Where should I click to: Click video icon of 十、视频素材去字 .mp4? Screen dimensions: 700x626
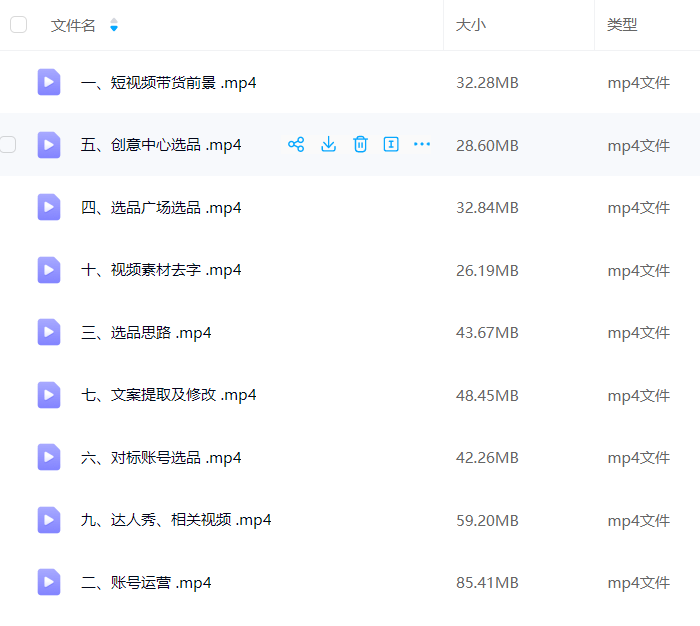[x=49, y=270]
